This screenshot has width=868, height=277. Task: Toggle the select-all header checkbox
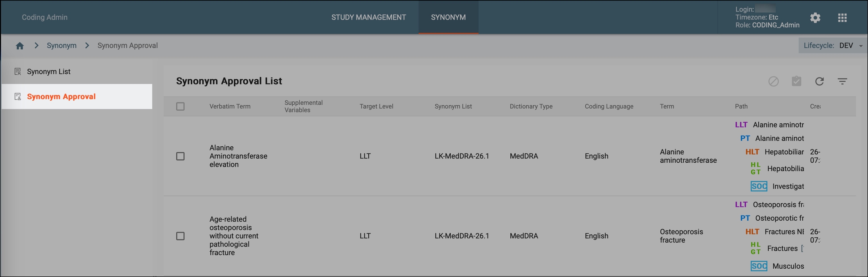[180, 106]
